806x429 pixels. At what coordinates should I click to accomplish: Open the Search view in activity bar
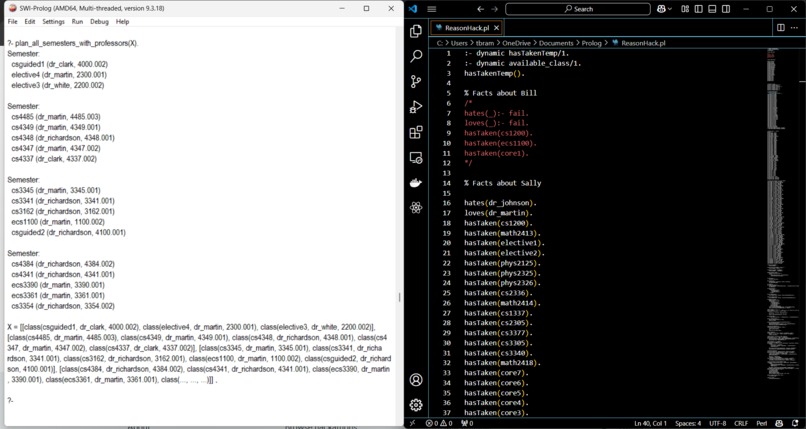coord(416,56)
